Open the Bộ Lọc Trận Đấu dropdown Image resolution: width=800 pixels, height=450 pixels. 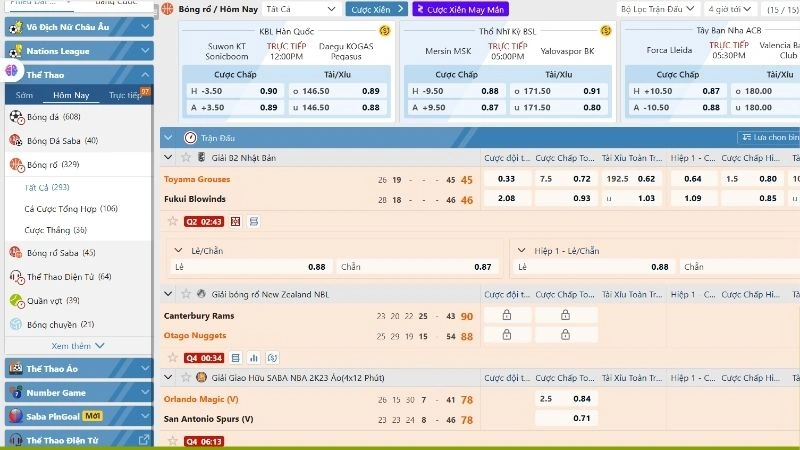(x=657, y=9)
